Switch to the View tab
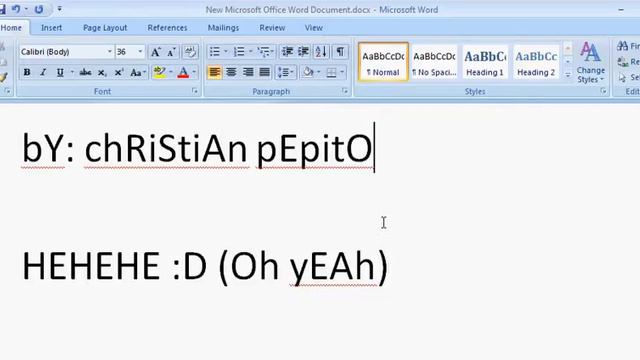Viewport: 640px width, 360px height. [x=313, y=28]
